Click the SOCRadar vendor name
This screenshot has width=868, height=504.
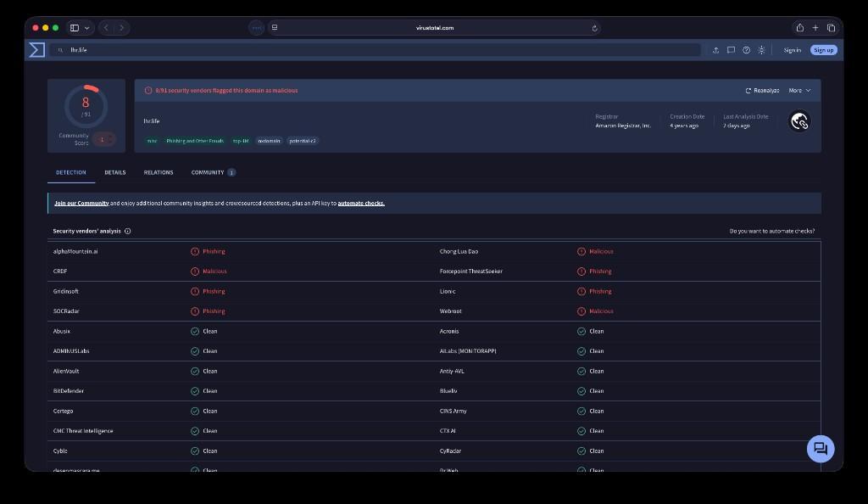[66, 311]
